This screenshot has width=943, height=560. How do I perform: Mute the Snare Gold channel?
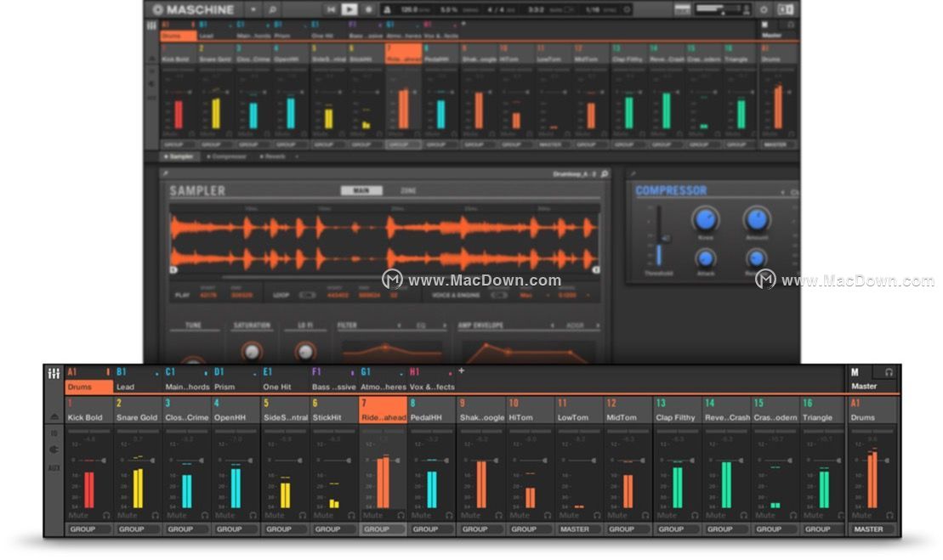click(127, 515)
